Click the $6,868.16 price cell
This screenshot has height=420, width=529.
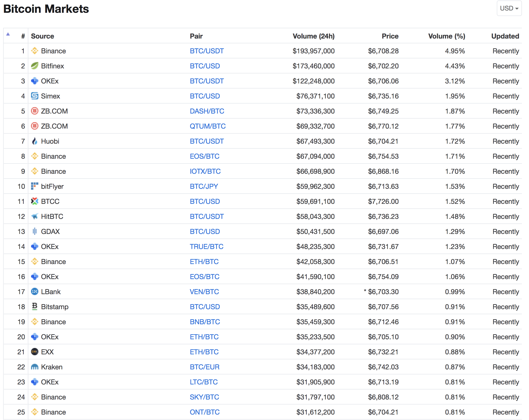(383, 171)
